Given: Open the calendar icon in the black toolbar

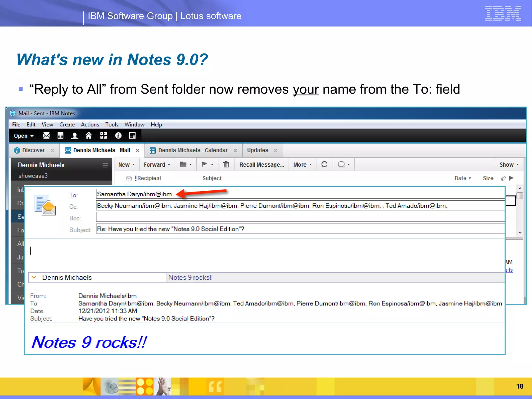Looking at the screenshot, I should (61, 136).
